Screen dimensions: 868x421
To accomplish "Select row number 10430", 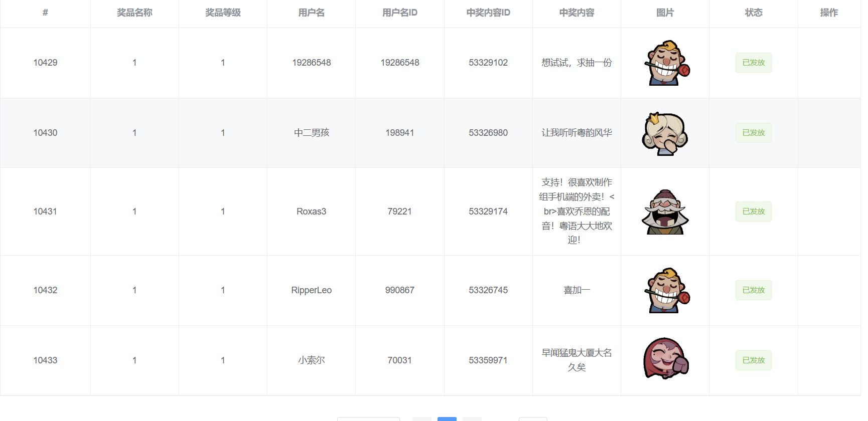I will click(45, 133).
